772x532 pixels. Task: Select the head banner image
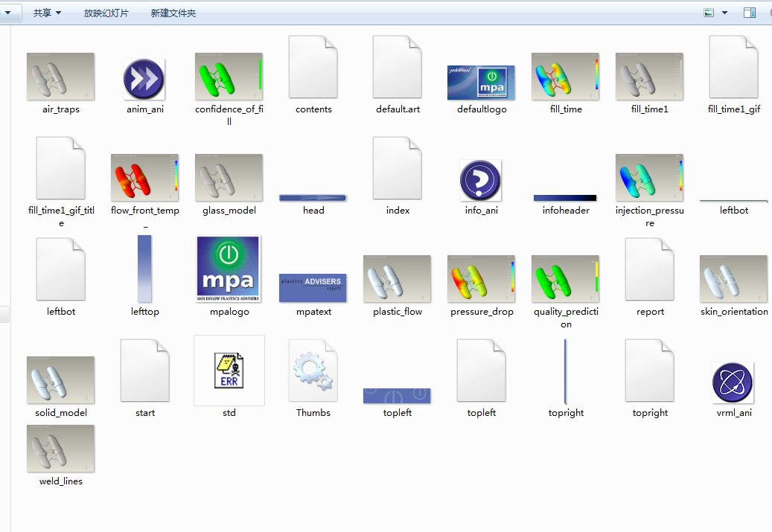[313, 198]
